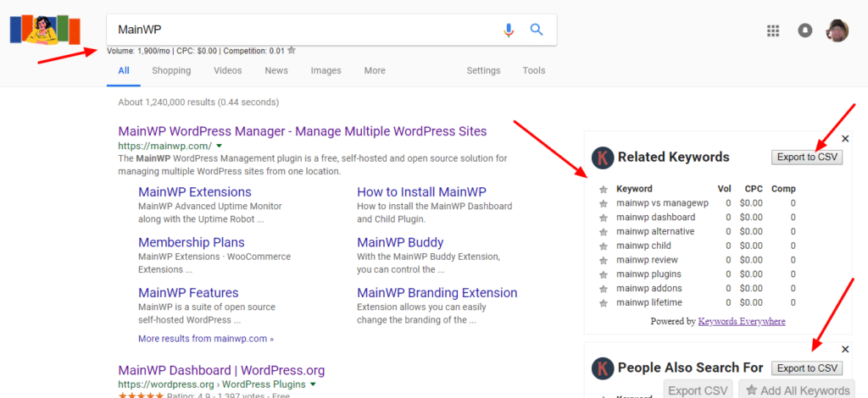Export Related Keywords to CSV

pos(807,157)
